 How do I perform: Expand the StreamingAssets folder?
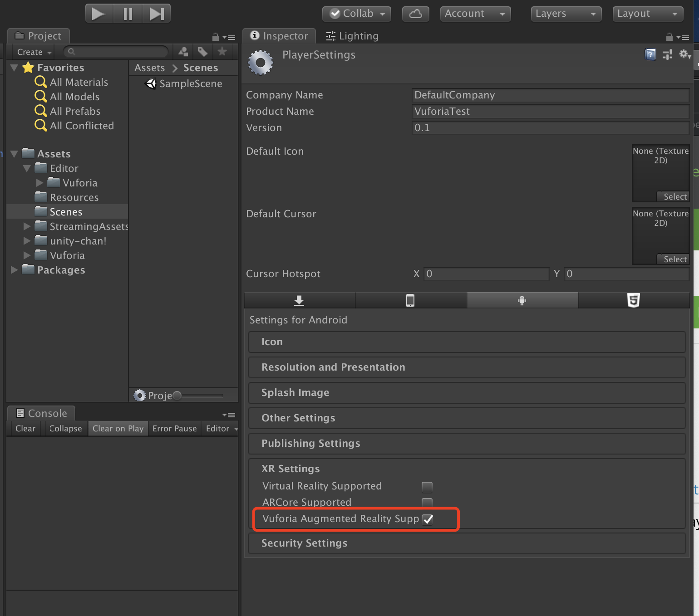pos(27,226)
